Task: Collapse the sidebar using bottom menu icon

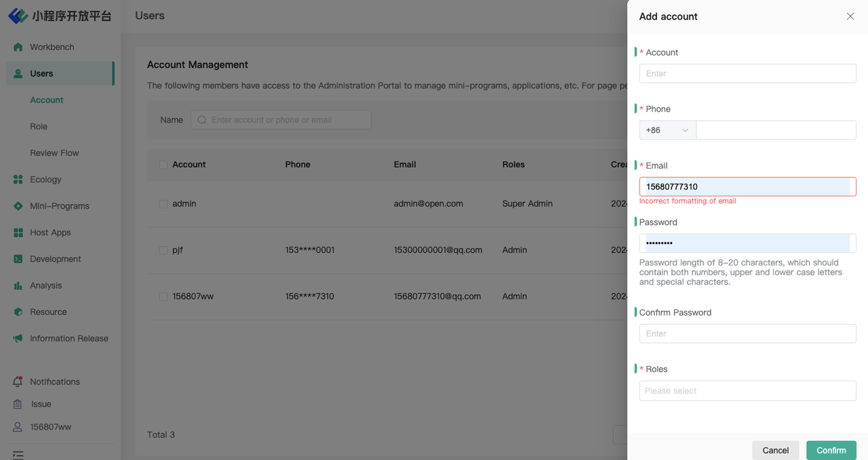Action: coord(18,455)
